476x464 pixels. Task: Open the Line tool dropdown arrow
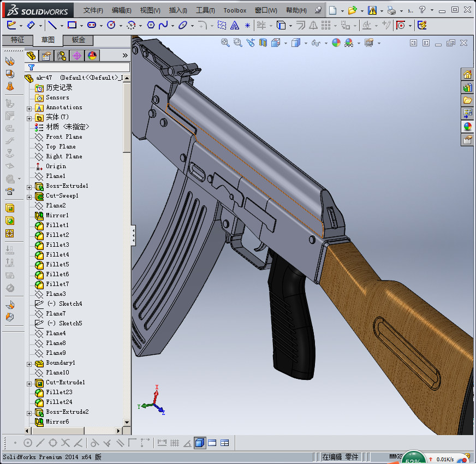tap(62, 26)
